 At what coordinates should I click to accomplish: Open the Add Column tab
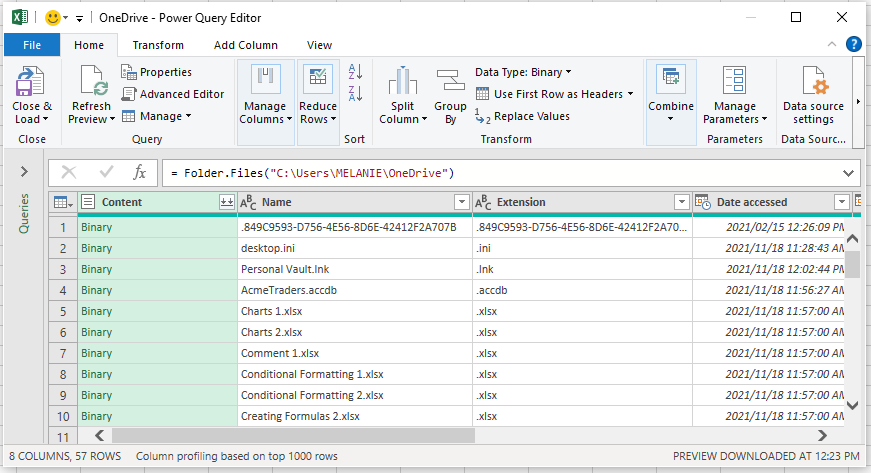[245, 45]
